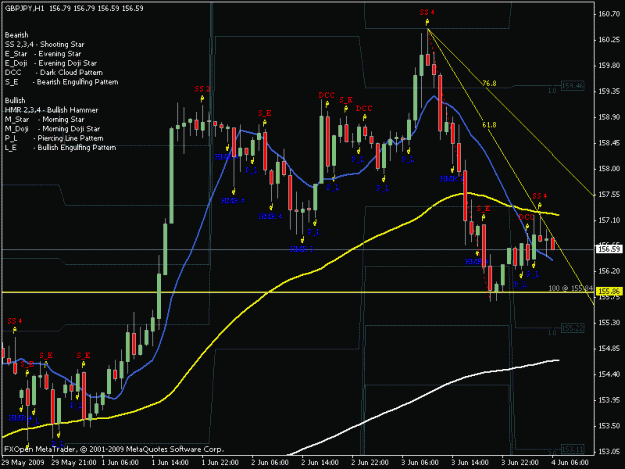
Task: Click the 'S_E - Bearish Engulfing Pattern' legend line
Action: pos(61,82)
